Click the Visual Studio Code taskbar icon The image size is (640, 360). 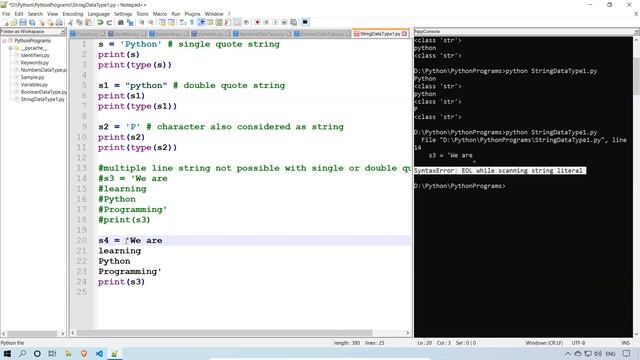(99, 354)
